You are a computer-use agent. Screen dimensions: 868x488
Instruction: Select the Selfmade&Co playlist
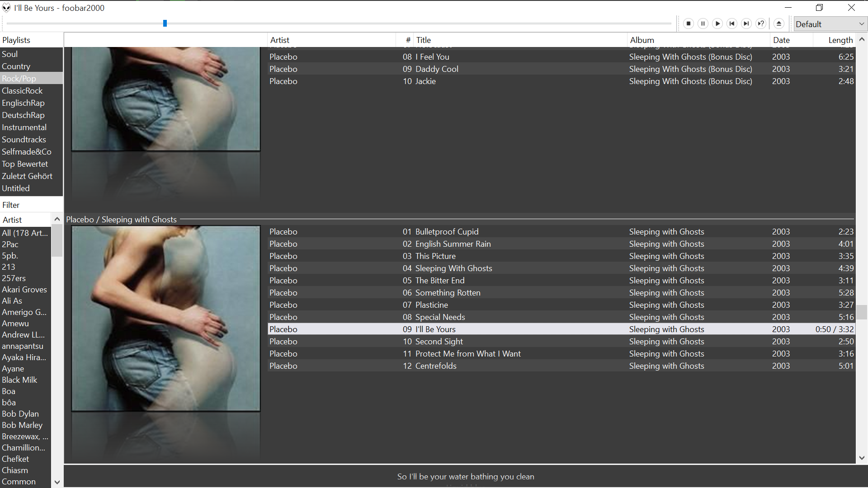click(31, 152)
